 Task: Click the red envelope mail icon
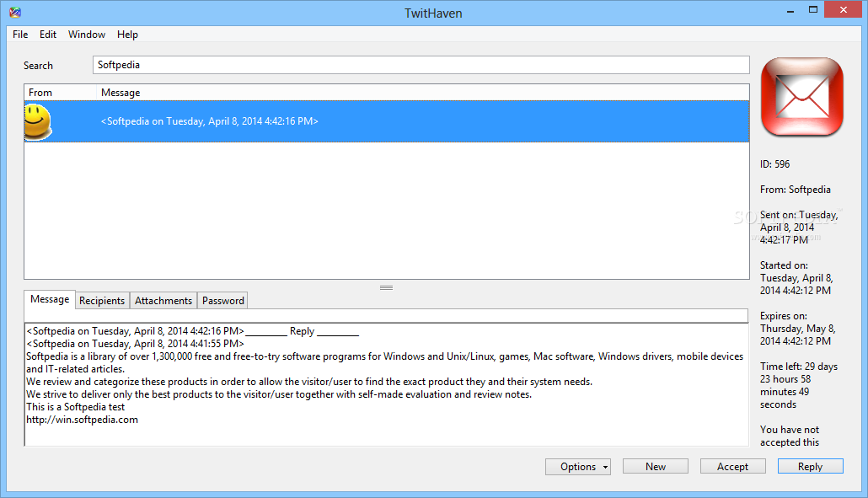tap(802, 97)
